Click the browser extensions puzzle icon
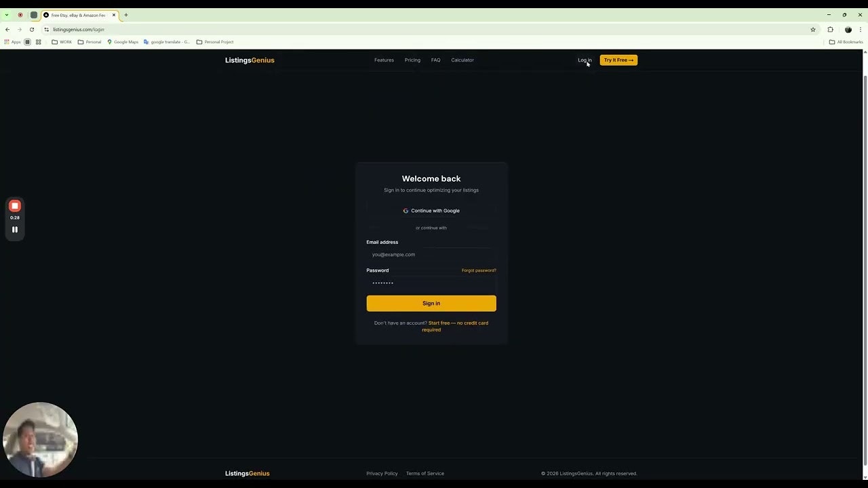This screenshot has width=868, height=488. point(830,29)
